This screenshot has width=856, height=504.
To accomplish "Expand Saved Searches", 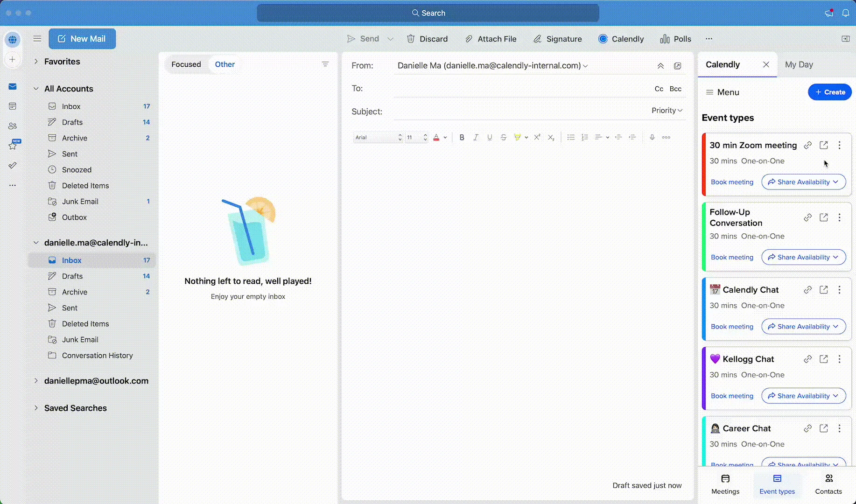I will click(36, 407).
